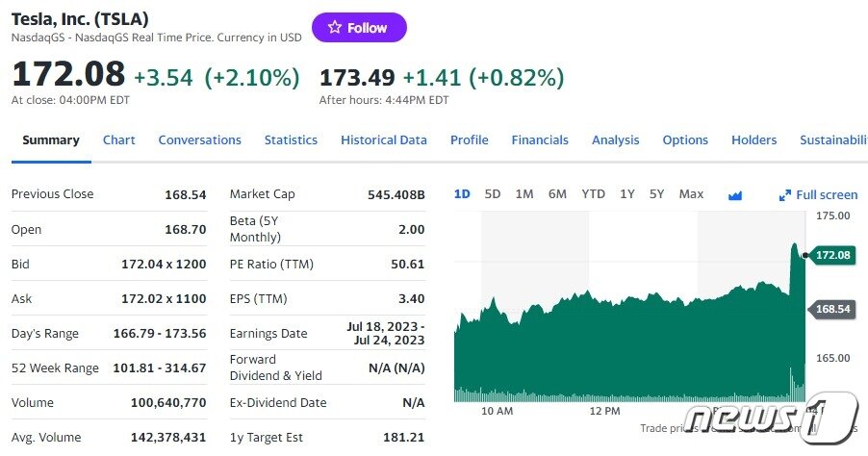The width and height of the screenshot is (868, 456).
Task: View the Profile tab
Action: click(x=469, y=140)
